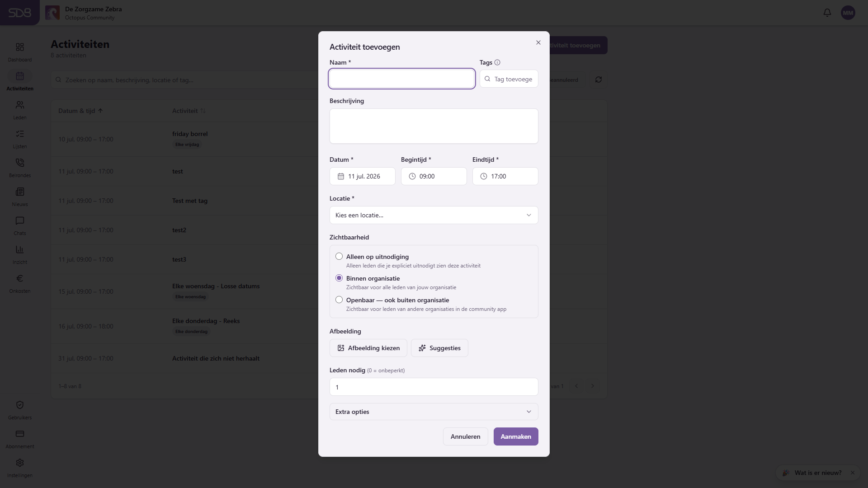This screenshot has height=488, width=868.
Task: Click the notifications bell icon
Action: 827,13
